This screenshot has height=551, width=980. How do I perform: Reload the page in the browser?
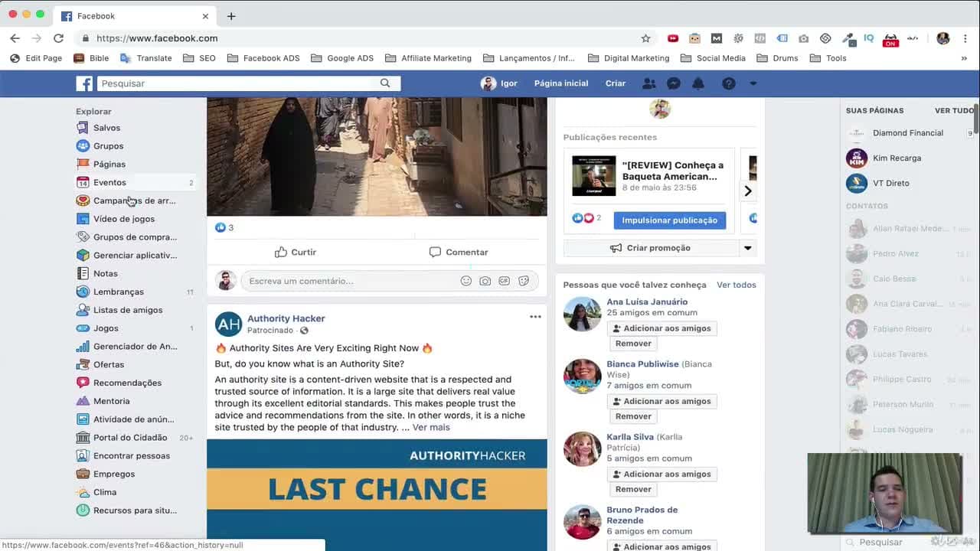(x=58, y=38)
